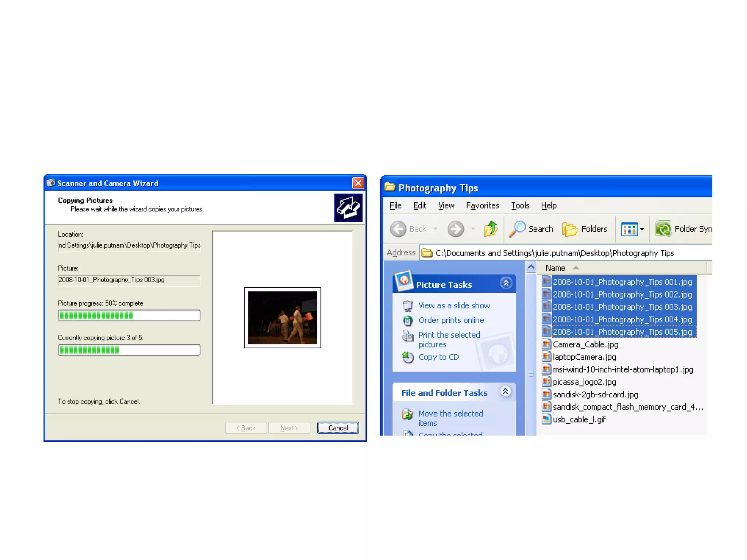Click the Copy to CD icon
Viewport: 747px width, 560px height.
408,357
